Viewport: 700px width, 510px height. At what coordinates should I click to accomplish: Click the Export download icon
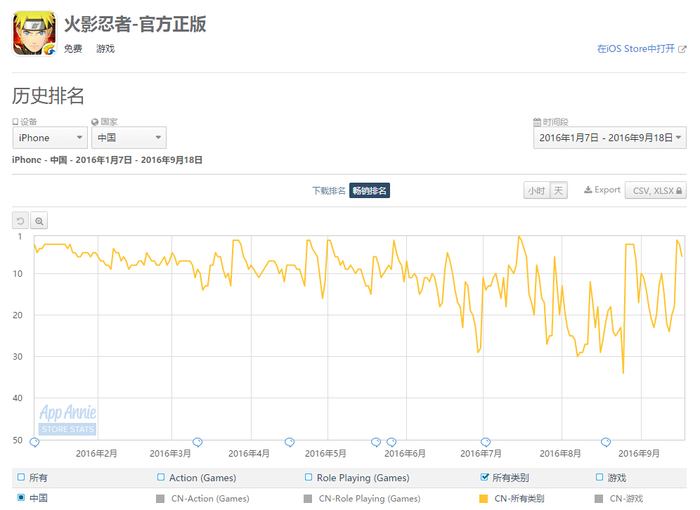coord(588,190)
